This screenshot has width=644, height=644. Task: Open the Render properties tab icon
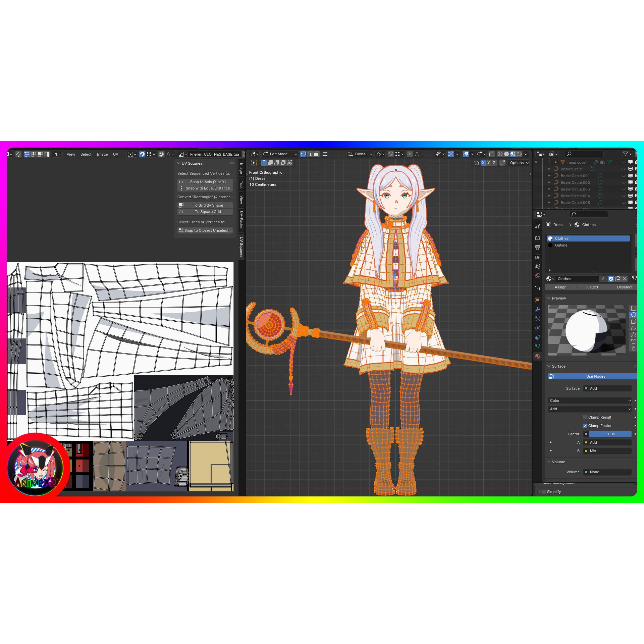(538, 238)
